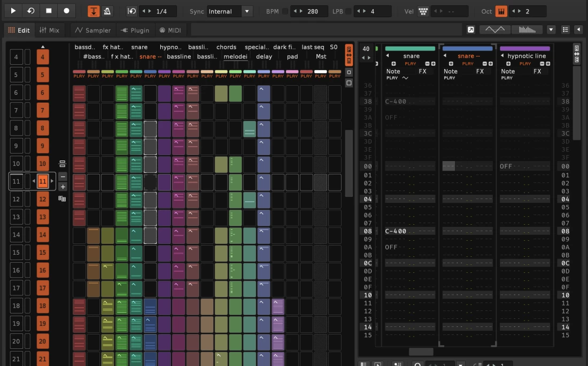Click the purple hypnotic line track color bar
Viewport: 588px width, 366px height.
[x=524, y=48]
